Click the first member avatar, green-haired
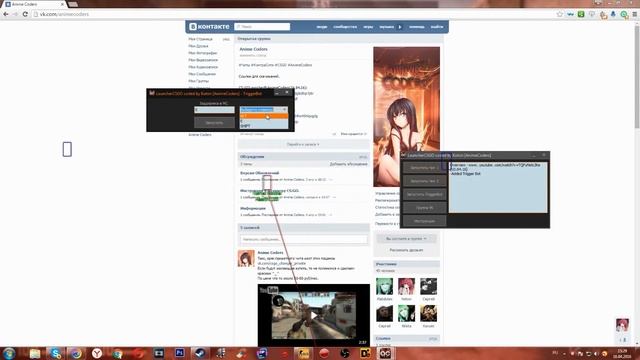This screenshot has height=360, width=640. point(384,287)
